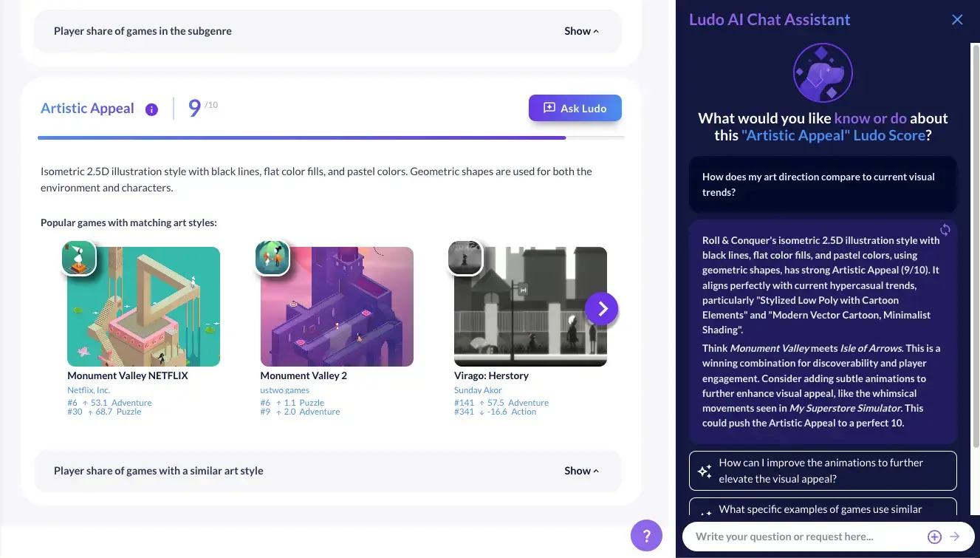
Task: Click the Ludo dog logo icon
Action: coord(823,73)
